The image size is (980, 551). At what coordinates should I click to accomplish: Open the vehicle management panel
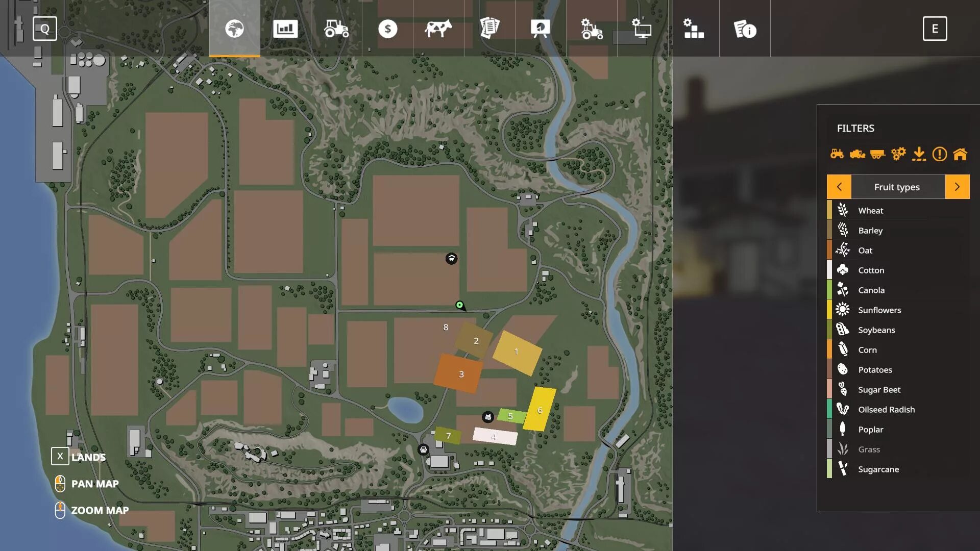[336, 28]
